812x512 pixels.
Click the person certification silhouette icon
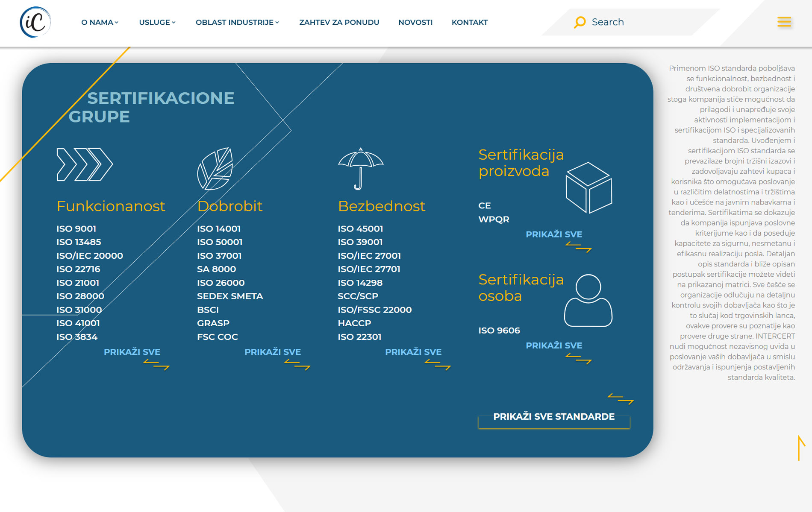(x=588, y=301)
